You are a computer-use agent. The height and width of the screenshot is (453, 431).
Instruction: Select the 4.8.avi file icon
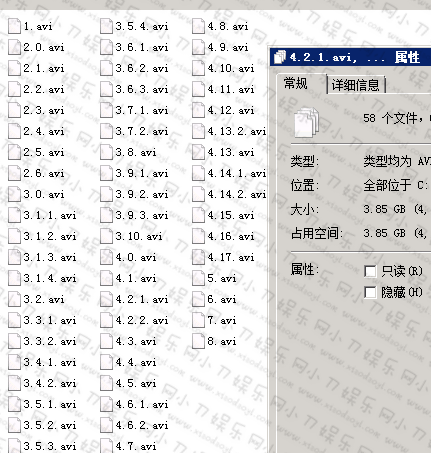coord(198,26)
